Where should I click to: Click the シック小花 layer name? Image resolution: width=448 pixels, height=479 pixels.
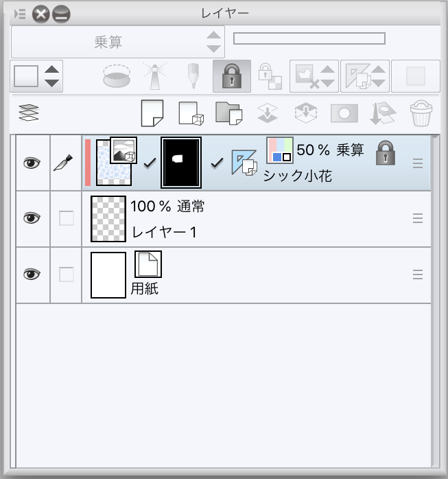pos(298,176)
